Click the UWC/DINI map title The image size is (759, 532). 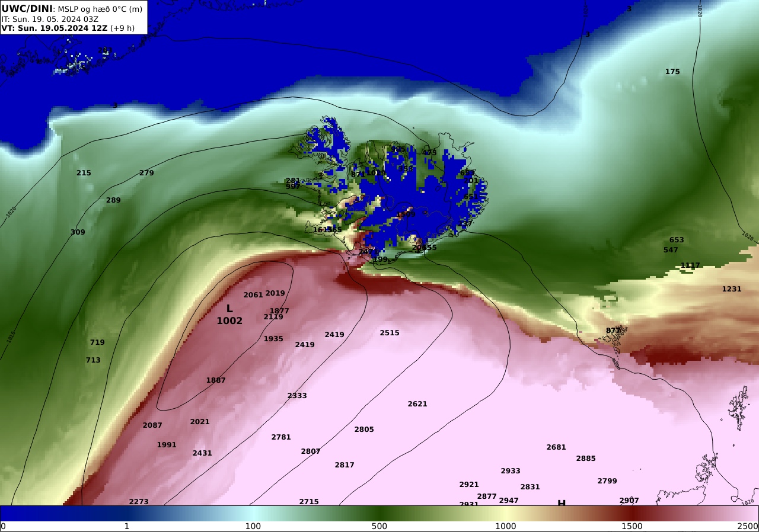[x=27, y=9]
